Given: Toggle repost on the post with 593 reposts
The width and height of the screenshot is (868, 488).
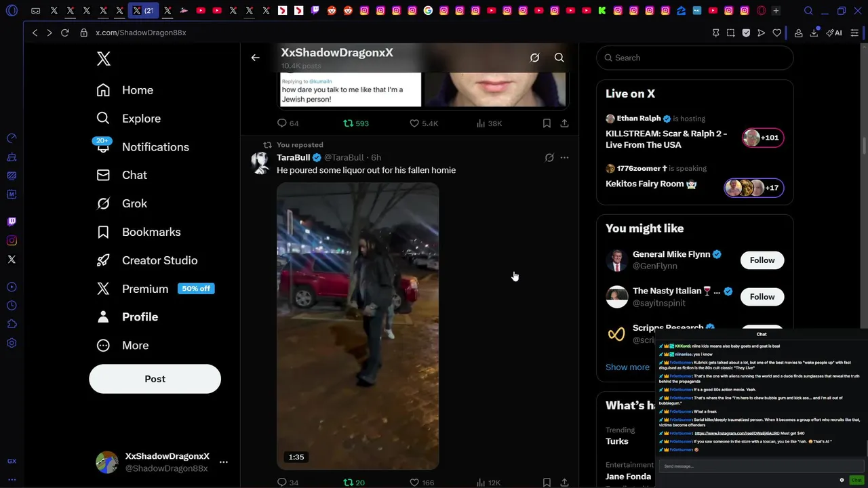Looking at the screenshot, I should (x=355, y=123).
